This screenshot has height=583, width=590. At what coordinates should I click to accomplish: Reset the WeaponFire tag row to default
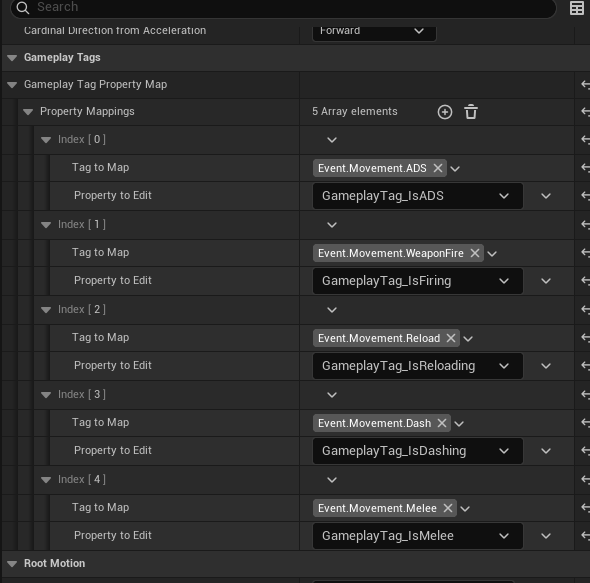tap(585, 252)
